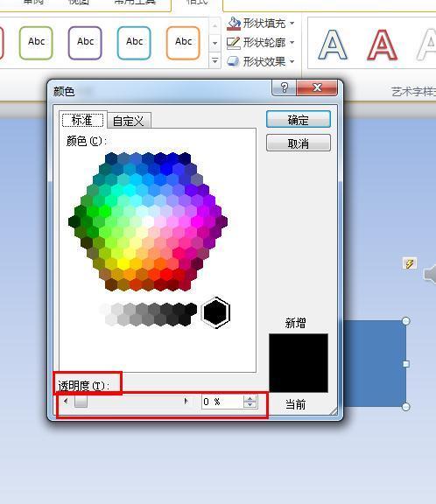This screenshot has width=436, height=504.
Task: Open the 形状轮廓 dropdown arrow
Action: coord(292,42)
